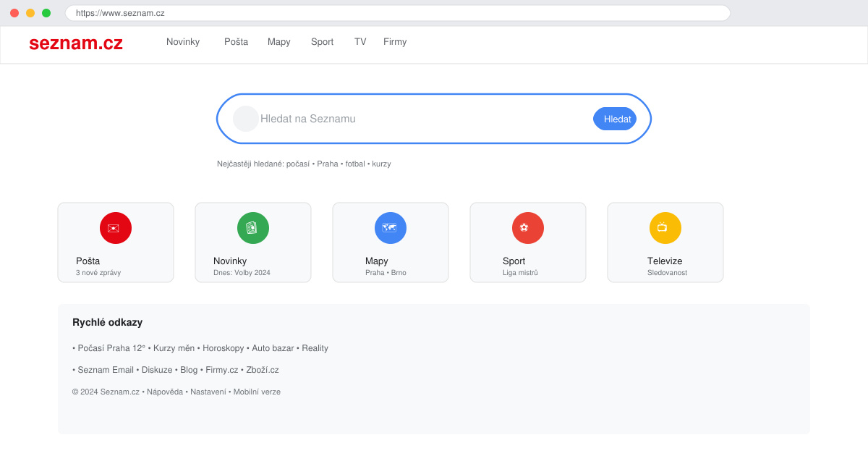Click the links line with Seznam Email
Screen dimensions: 868x456
coord(176,370)
